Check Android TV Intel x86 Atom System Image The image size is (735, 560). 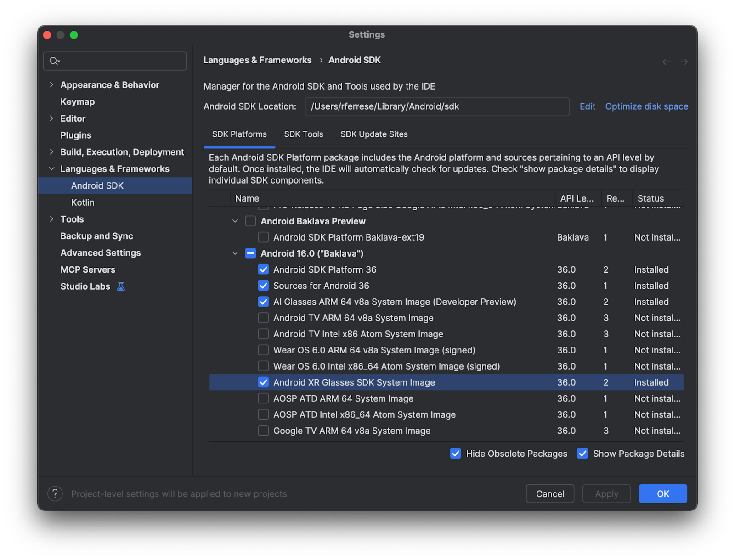pyautogui.click(x=263, y=334)
